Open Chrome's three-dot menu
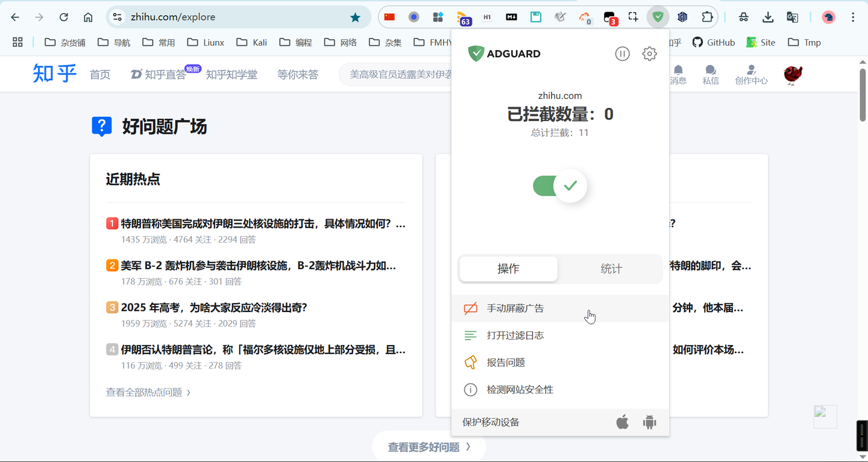 [854, 17]
